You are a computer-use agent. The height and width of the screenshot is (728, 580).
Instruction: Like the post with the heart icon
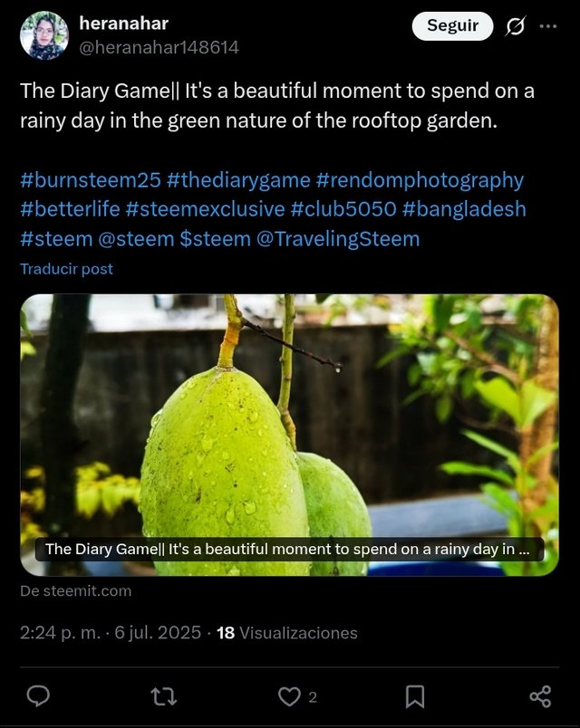point(289,697)
